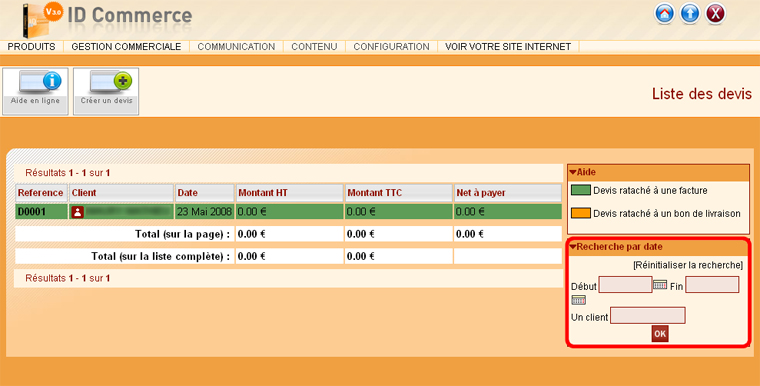
Task: Click into the Un client search field
Action: pyautogui.click(x=648, y=315)
